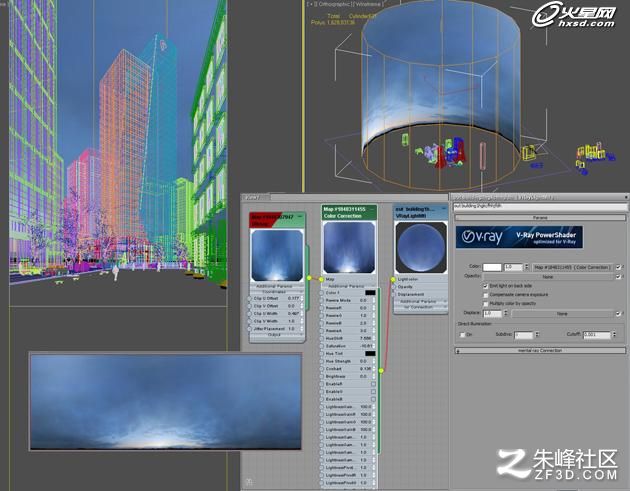The width and height of the screenshot is (630, 491).
Task: Click the Color Correction node output socket
Action: (x=381, y=370)
